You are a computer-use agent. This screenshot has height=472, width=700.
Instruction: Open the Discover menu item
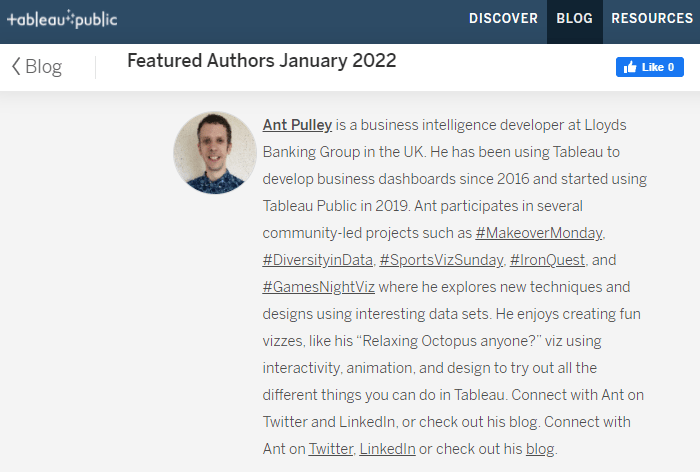tap(503, 19)
